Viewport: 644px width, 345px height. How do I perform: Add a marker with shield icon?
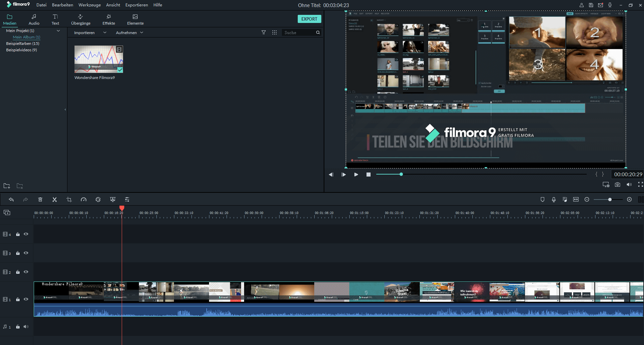tap(543, 200)
